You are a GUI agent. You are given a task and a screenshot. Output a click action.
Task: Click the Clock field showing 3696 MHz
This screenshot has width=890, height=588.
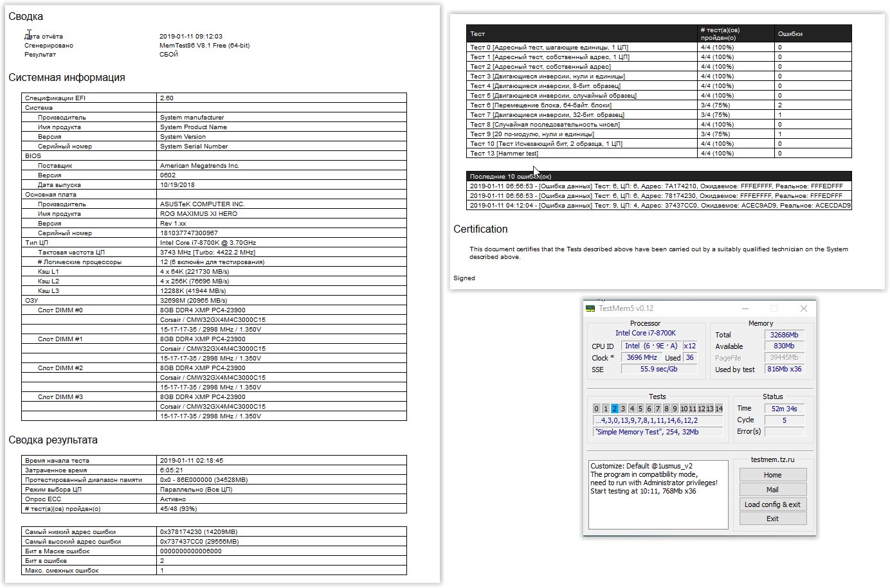tap(642, 358)
